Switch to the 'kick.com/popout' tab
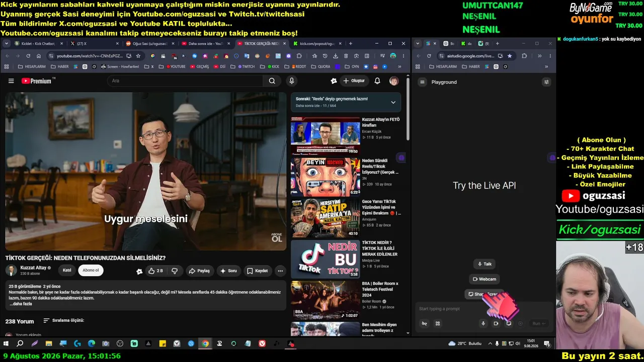The width and height of the screenshot is (644, 362). (317, 44)
